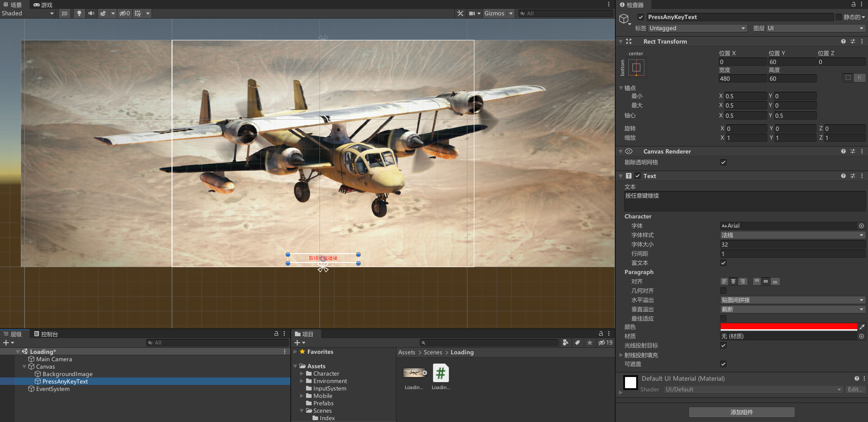The image size is (868, 422).
Task: Toggle scene effects (skybox/fog) icon
Action: pyautogui.click(x=103, y=13)
